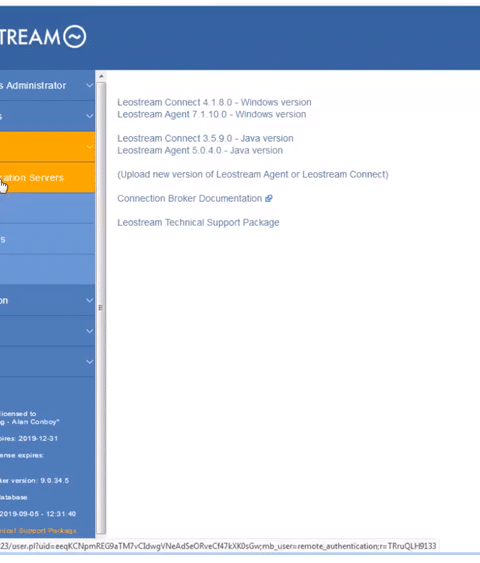Download Leostream Connect 3.5.9.0 Java version
The image size is (480, 563).
pos(205,138)
